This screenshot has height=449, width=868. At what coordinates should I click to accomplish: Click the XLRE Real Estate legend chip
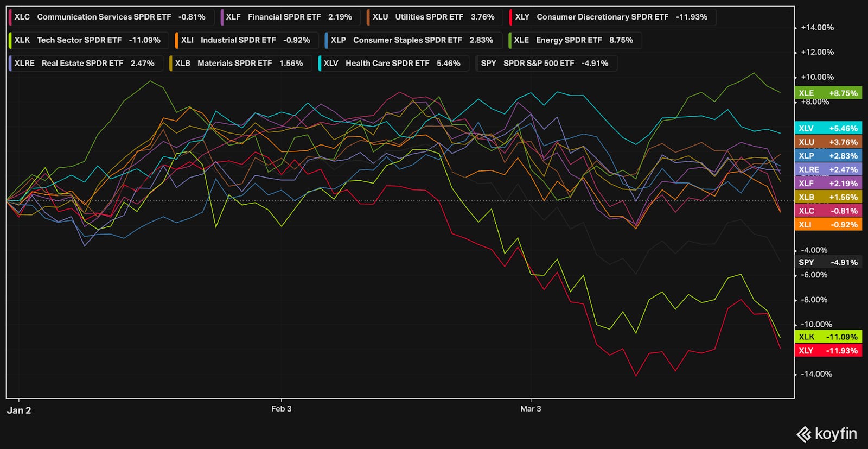pyautogui.click(x=86, y=64)
